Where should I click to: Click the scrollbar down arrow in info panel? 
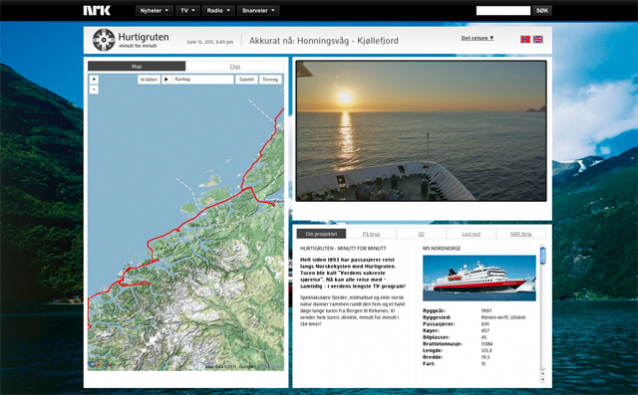coord(542,379)
